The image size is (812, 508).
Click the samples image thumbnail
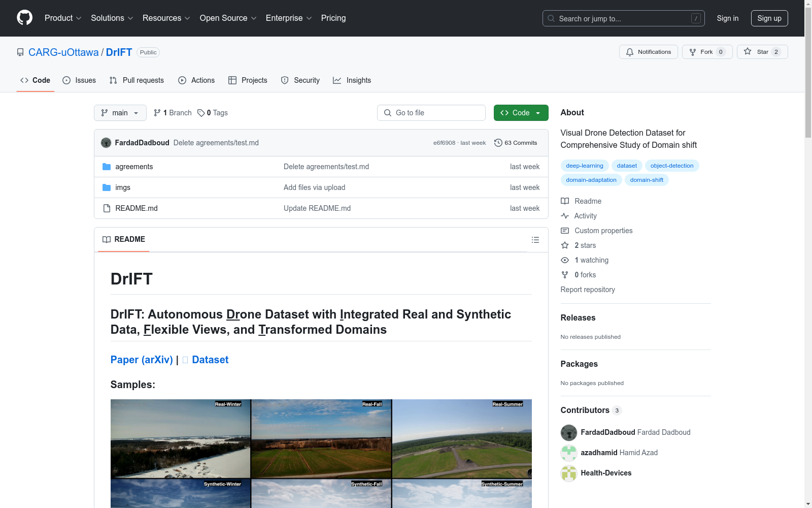pos(321,454)
